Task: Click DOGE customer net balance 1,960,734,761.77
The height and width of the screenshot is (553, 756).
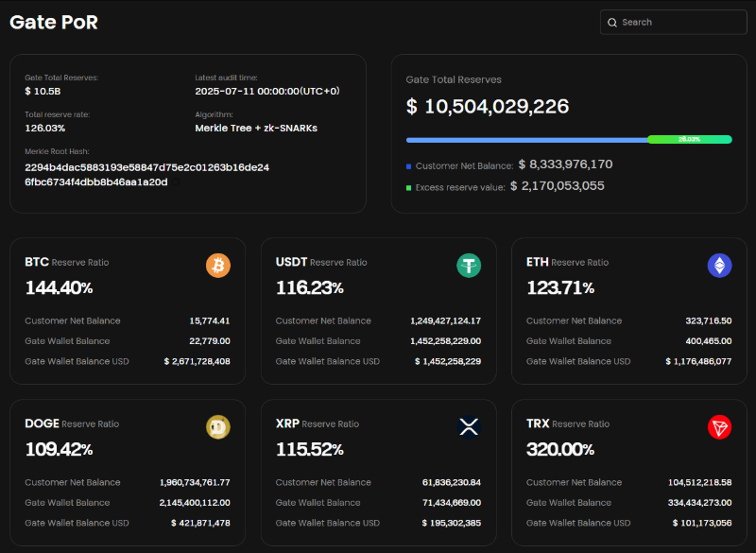Action: click(195, 482)
